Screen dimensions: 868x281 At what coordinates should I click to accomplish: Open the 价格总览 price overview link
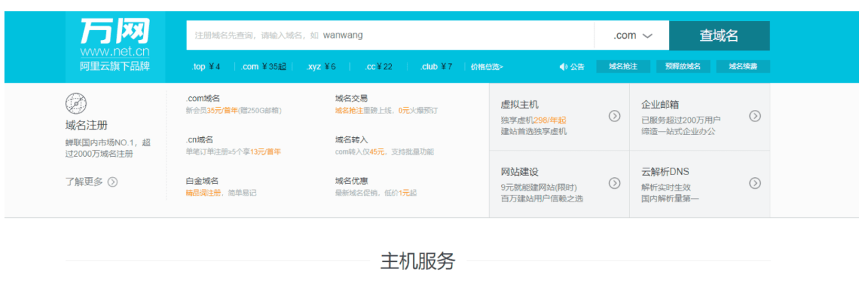487,67
